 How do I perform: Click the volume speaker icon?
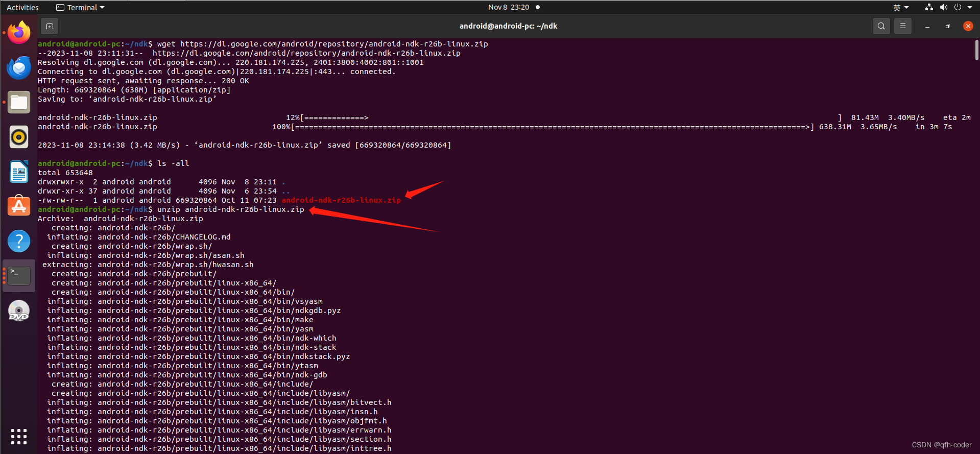pos(943,7)
